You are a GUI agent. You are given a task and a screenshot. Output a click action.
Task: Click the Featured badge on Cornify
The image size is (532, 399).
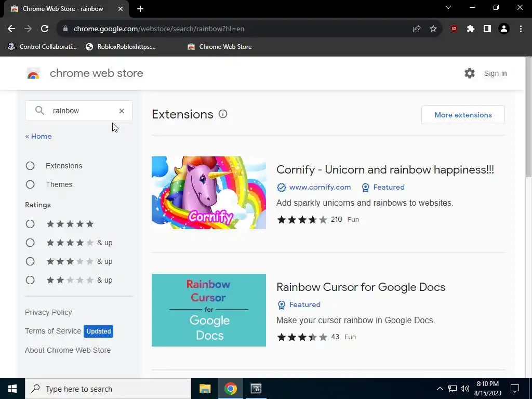click(x=383, y=187)
